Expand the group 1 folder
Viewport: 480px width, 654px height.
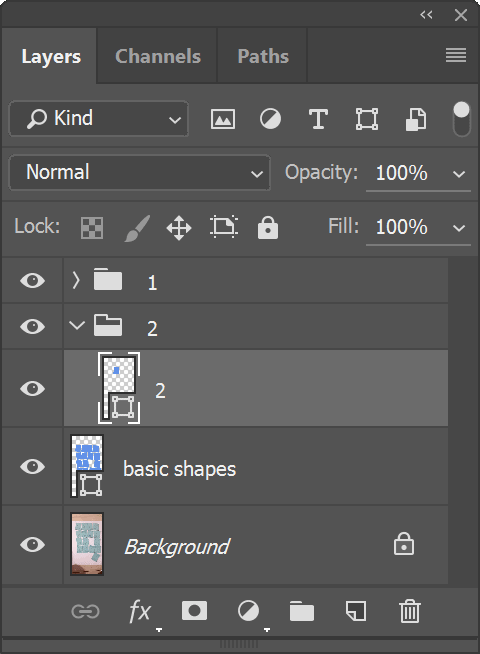[76, 280]
